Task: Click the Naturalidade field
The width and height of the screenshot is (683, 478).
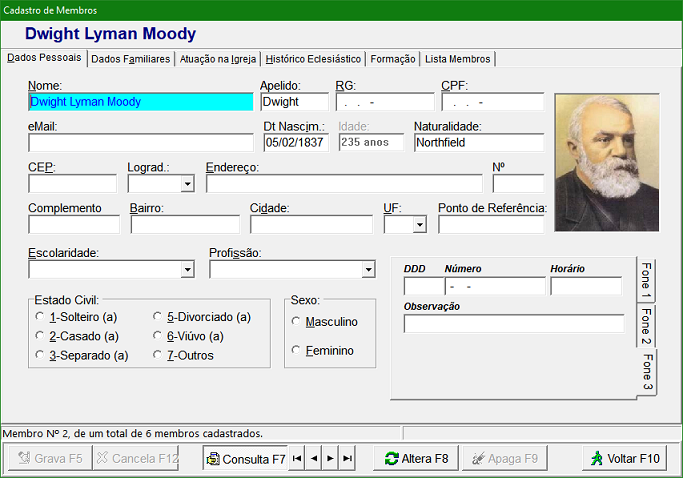Action: (x=479, y=142)
